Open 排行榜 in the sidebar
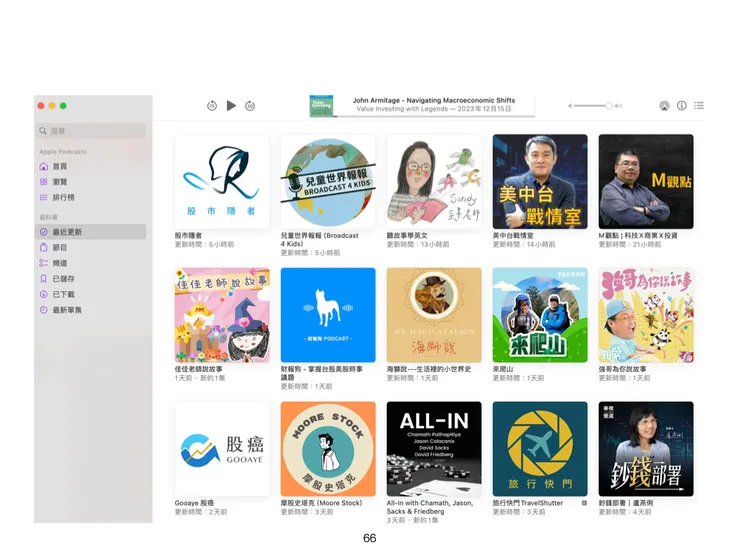The image size is (740, 555). pyautogui.click(x=91, y=197)
